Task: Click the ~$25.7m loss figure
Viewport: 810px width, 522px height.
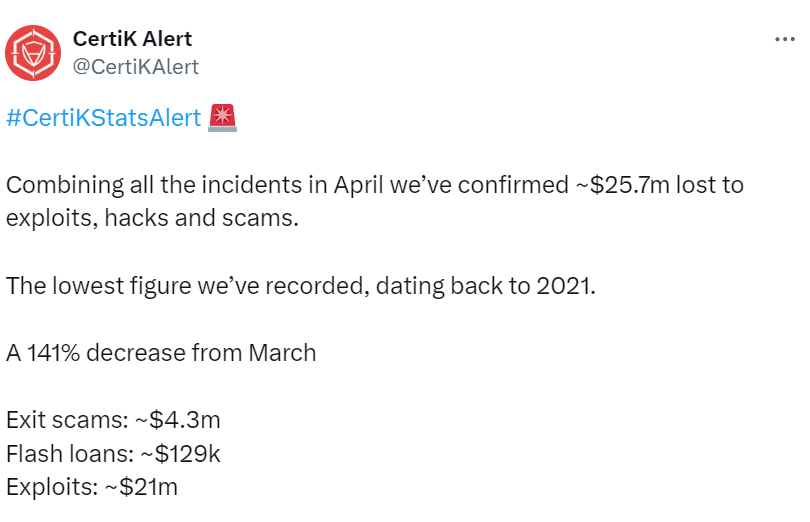Action: (x=631, y=186)
